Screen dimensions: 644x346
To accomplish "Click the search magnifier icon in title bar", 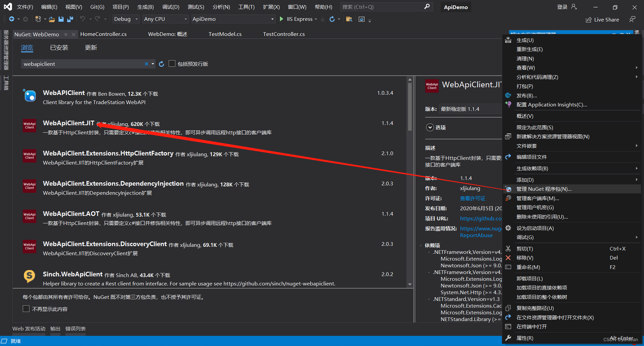I will [x=427, y=7].
